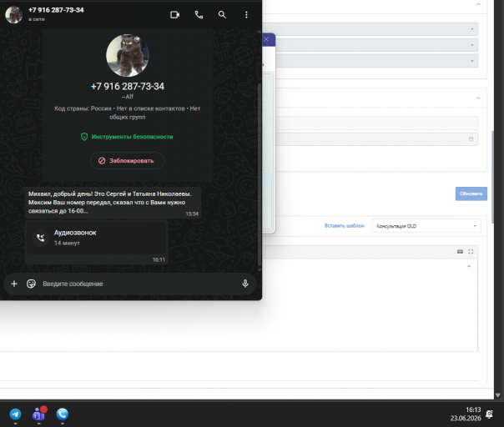Viewport: 504px width, 427px height.
Task: Open contact info via small header avatar
Action: 13,14
